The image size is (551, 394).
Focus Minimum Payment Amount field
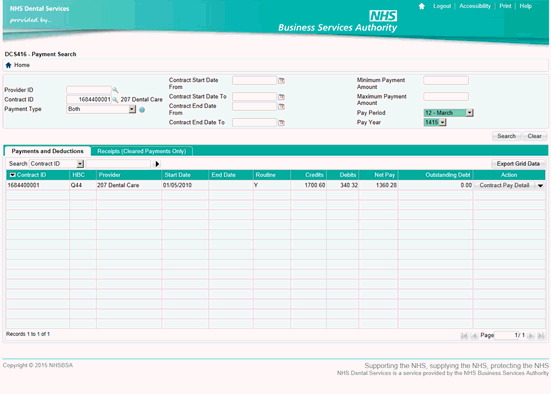coord(446,80)
